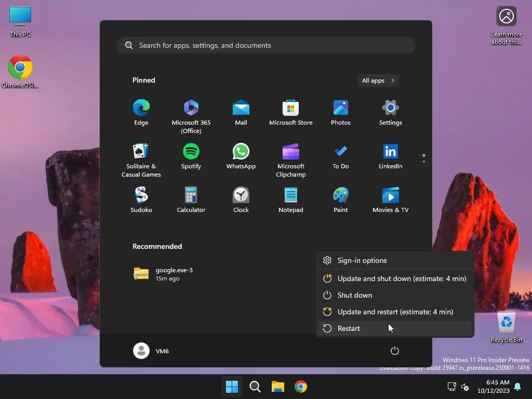The width and height of the screenshot is (532, 399).
Task: Select Restart in the power menu
Action: [395, 328]
